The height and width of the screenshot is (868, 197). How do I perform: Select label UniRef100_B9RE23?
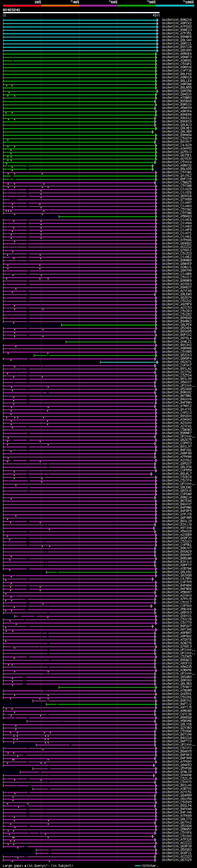click(177, 30)
